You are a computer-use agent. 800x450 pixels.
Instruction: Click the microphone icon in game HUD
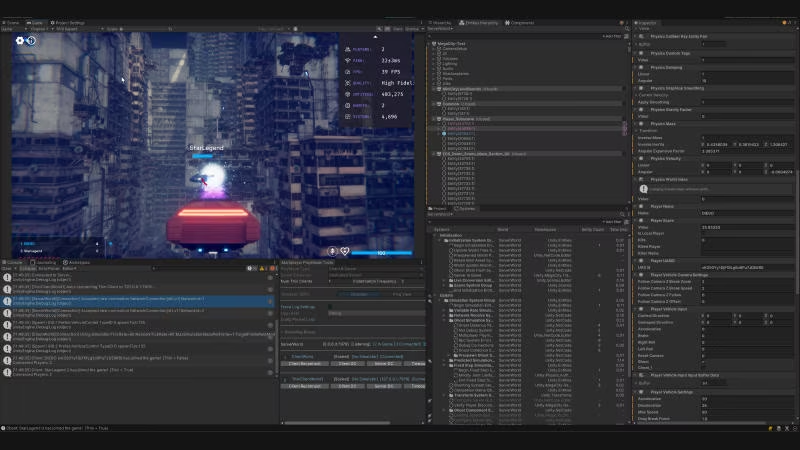333,252
